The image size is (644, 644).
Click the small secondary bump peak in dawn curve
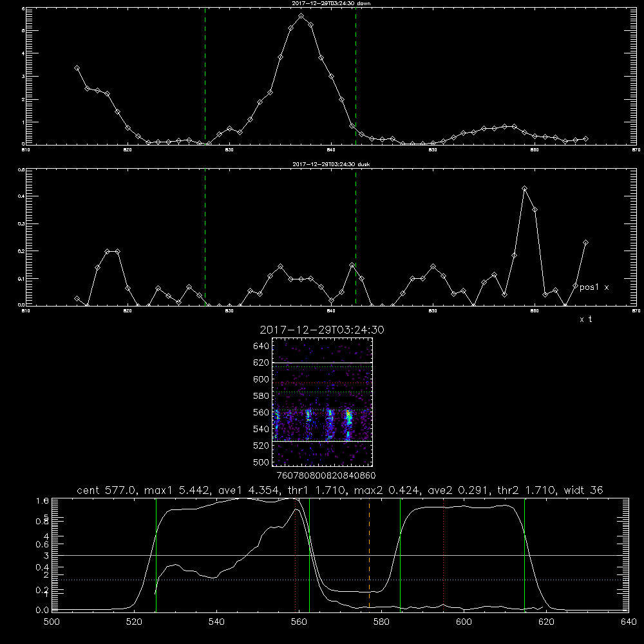pos(509,126)
